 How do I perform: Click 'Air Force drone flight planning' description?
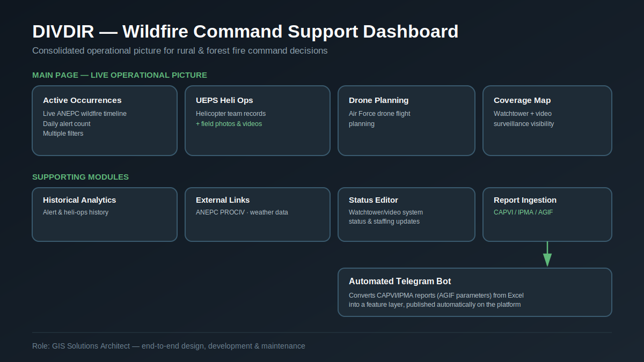379,119
